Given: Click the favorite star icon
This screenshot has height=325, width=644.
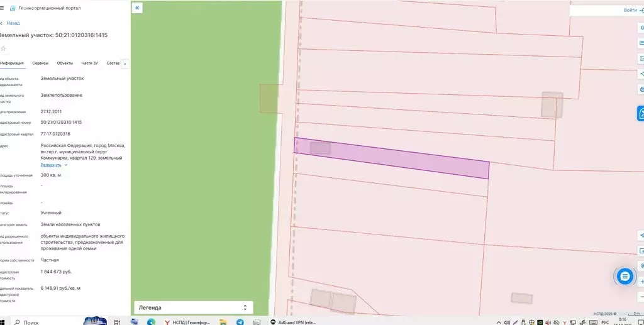Looking at the screenshot, I should click(x=3, y=48).
